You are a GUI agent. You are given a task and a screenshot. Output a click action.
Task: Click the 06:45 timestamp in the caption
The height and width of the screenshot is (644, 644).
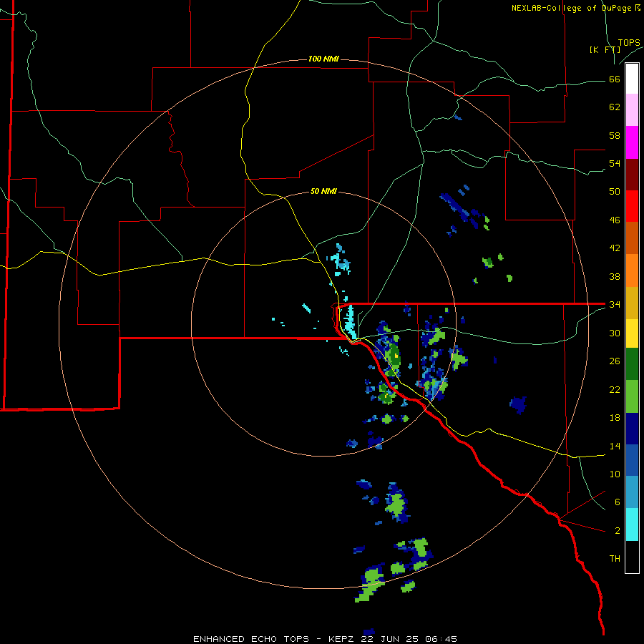[441, 639]
